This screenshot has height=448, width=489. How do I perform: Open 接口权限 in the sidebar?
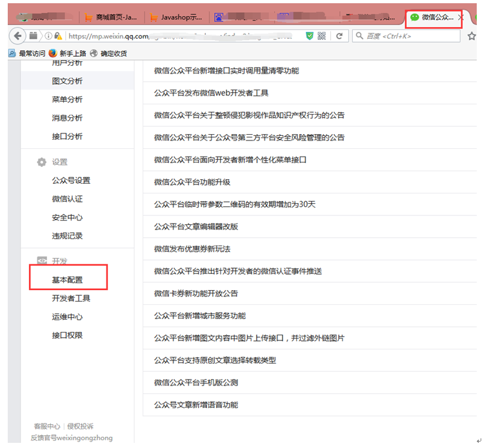(x=67, y=335)
